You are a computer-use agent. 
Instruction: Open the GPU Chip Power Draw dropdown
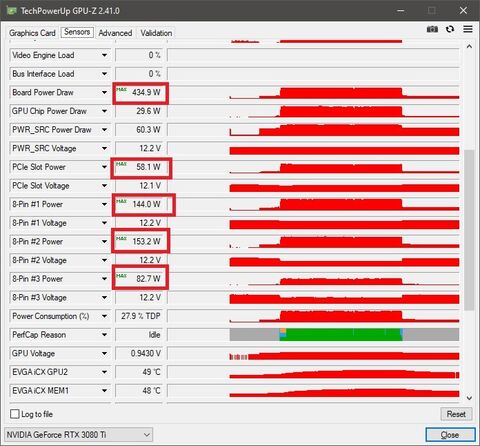pyautogui.click(x=104, y=111)
